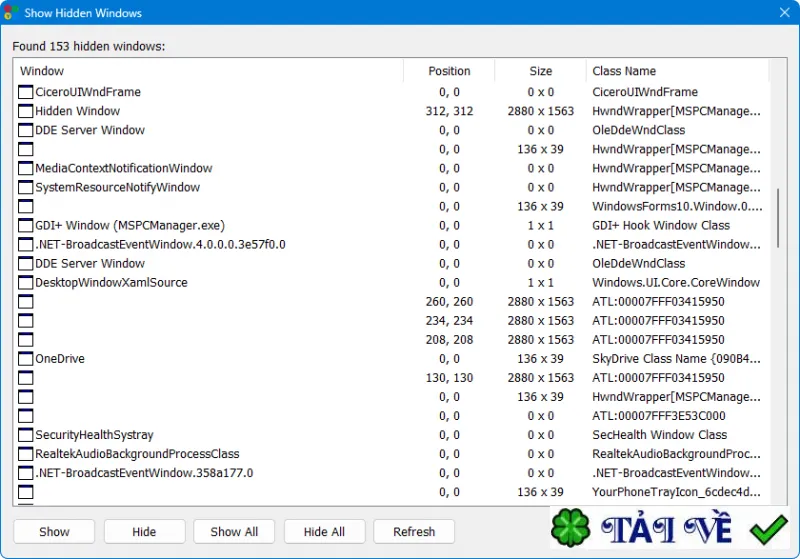
Task: Close the Show Hidden Windows dialog
Action: click(x=785, y=12)
